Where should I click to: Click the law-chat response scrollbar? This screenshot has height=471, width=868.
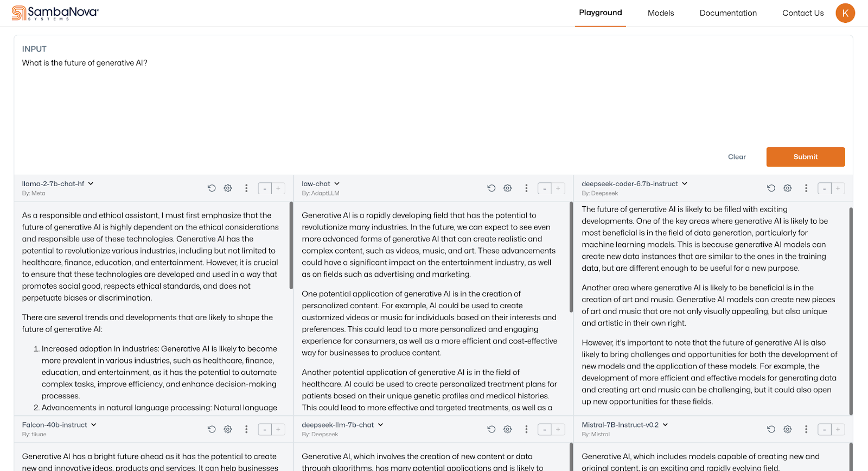(571, 257)
